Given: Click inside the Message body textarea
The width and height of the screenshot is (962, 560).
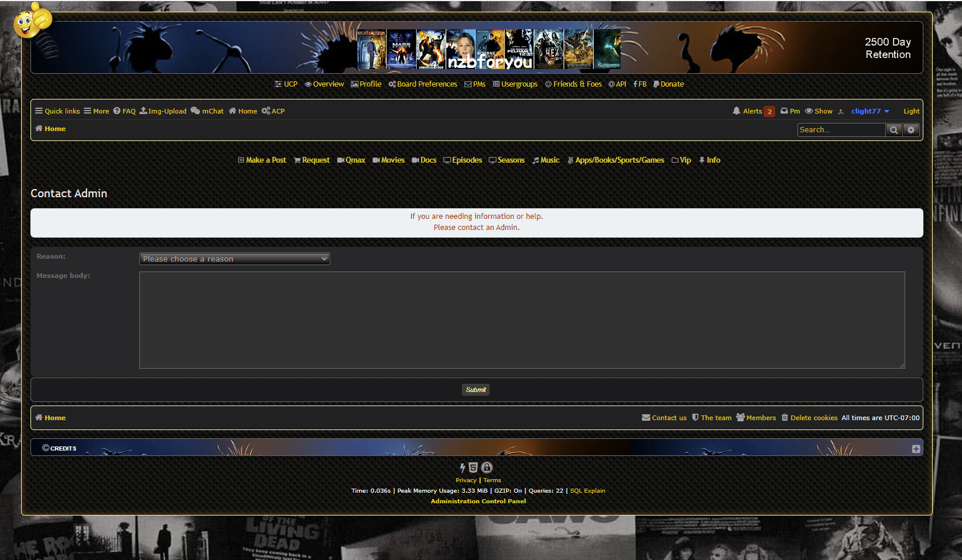Looking at the screenshot, I should tap(522, 320).
